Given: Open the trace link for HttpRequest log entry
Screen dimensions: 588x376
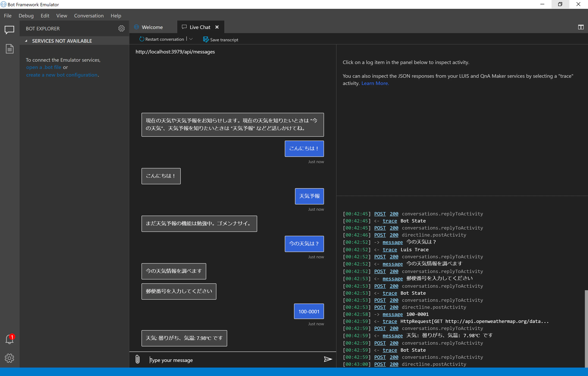Looking at the screenshot, I should click(x=390, y=321).
